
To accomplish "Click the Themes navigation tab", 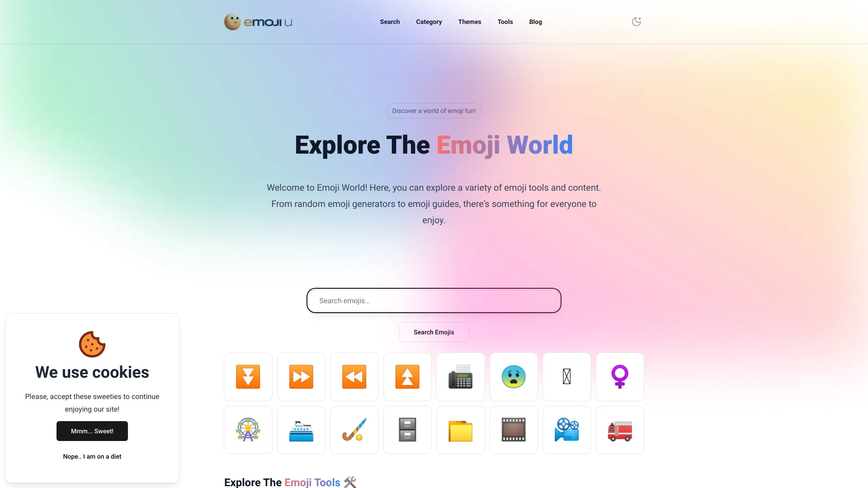I will coord(469,21).
